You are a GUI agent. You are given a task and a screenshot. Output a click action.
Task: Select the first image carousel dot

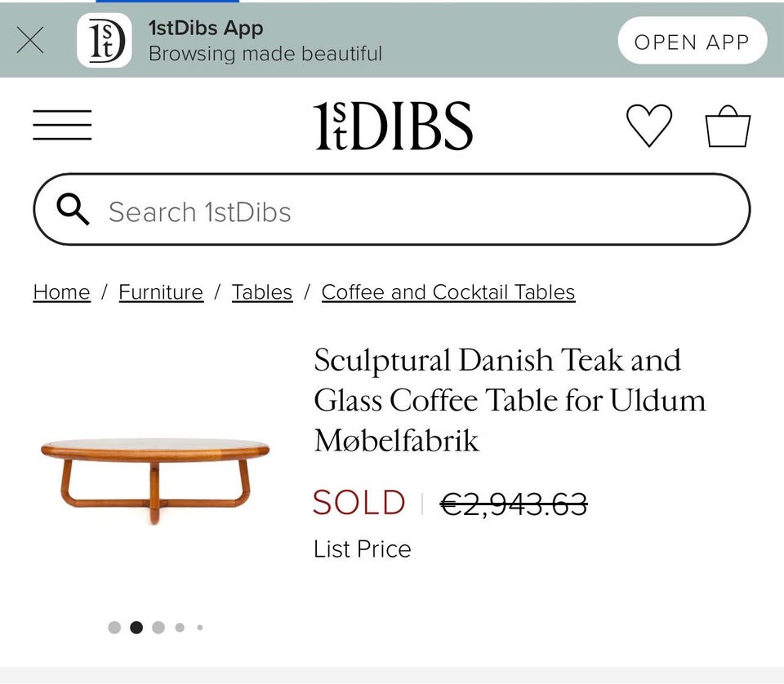114,628
